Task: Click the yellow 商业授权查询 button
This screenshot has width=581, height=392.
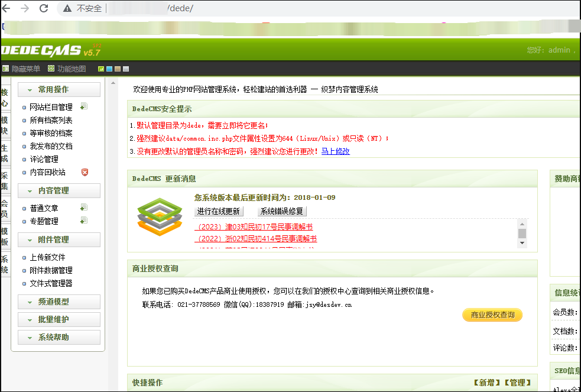Action: pos(492,315)
